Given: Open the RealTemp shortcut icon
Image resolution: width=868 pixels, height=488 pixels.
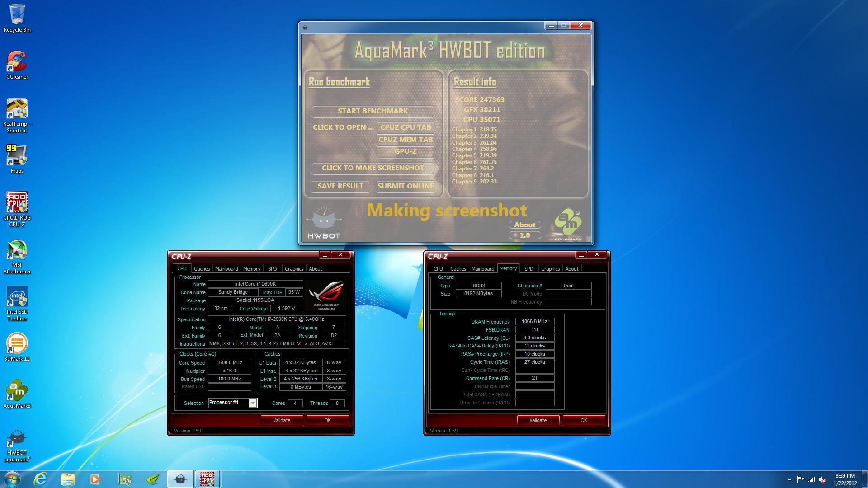Looking at the screenshot, I should coord(17,115).
